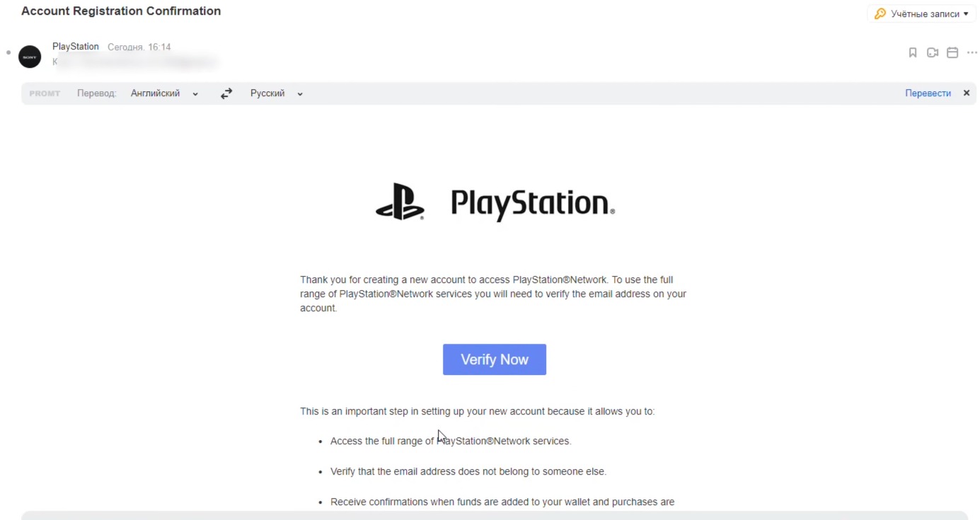This screenshot has width=980, height=520.
Task: Expand the Английский source language dropdown
Action: 164,93
